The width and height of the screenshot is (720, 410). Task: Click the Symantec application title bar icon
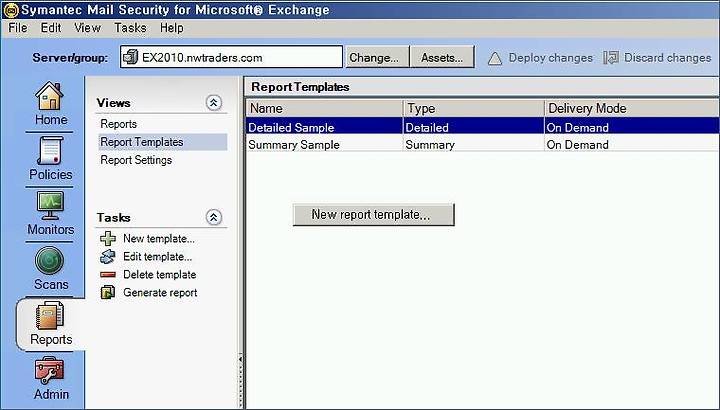coord(10,10)
